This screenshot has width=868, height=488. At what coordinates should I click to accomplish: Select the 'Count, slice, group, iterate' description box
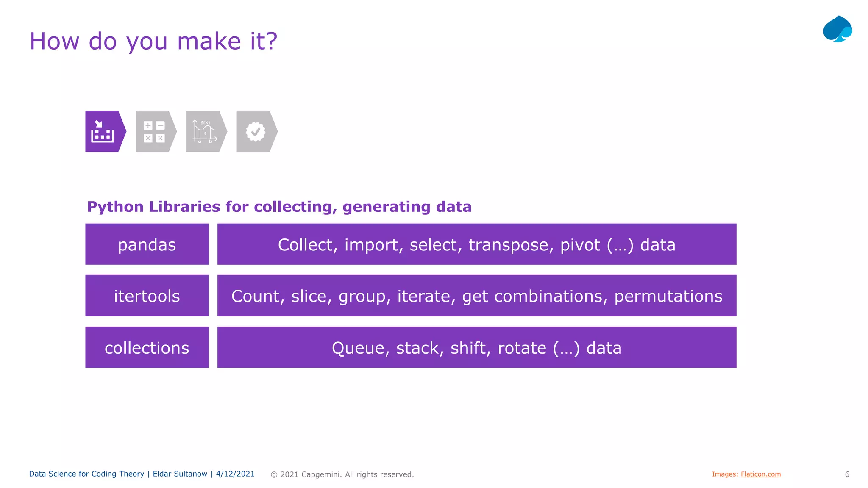click(476, 296)
